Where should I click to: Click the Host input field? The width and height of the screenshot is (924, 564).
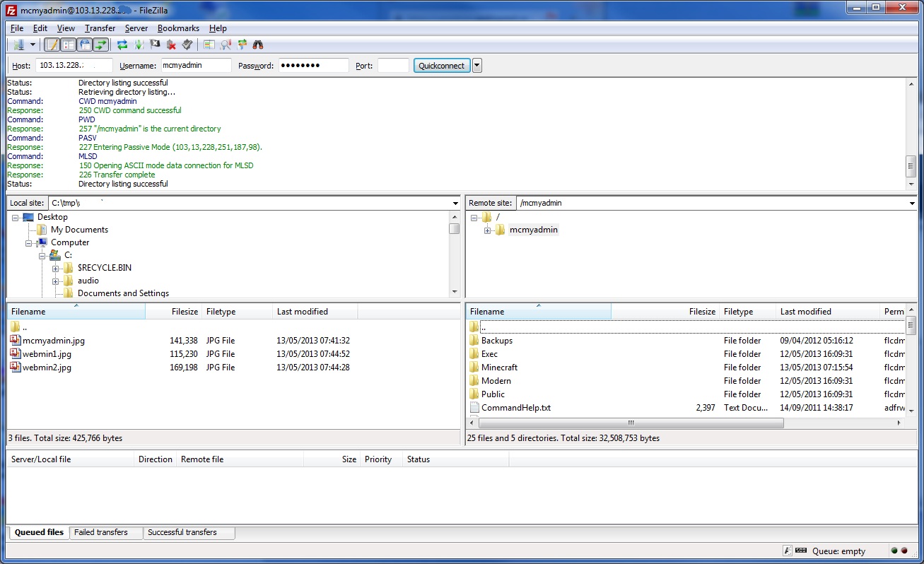point(74,65)
